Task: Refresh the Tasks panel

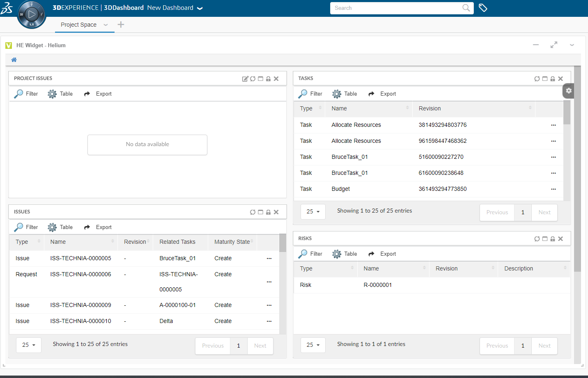Action: coord(537,79)
